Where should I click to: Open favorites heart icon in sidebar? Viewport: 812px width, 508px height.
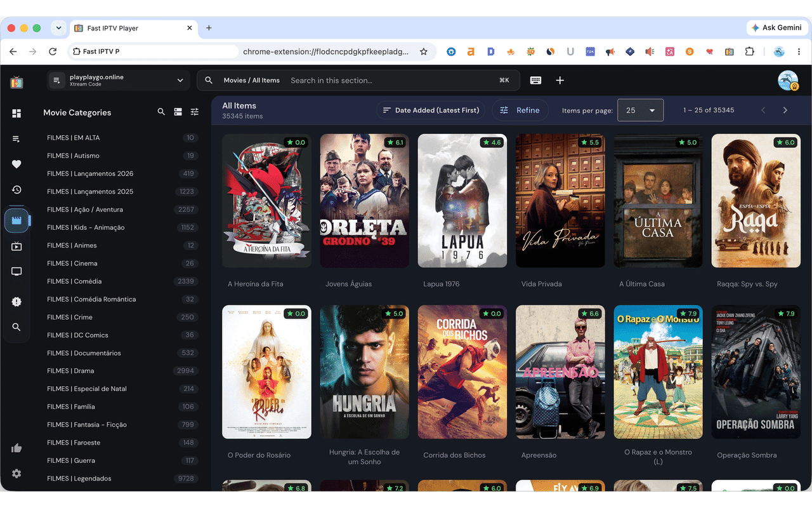16,164
